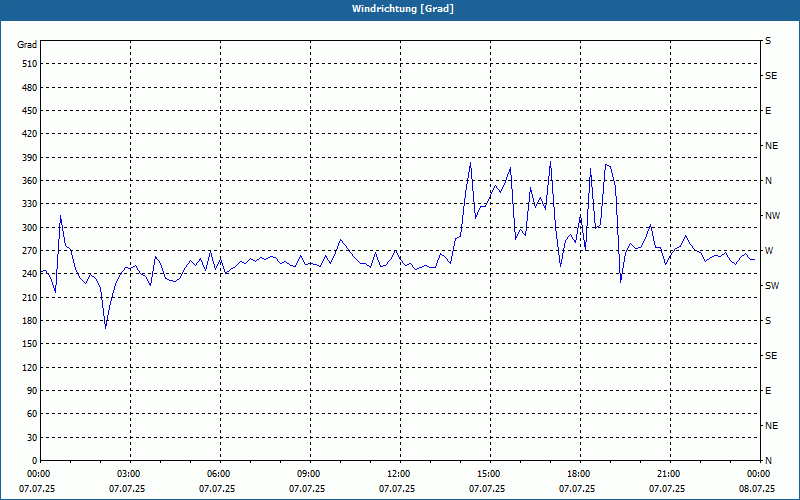This screenshot has height=500, width=800.
Task: Click the 330 y-axis value
Action: click(30, 204)
